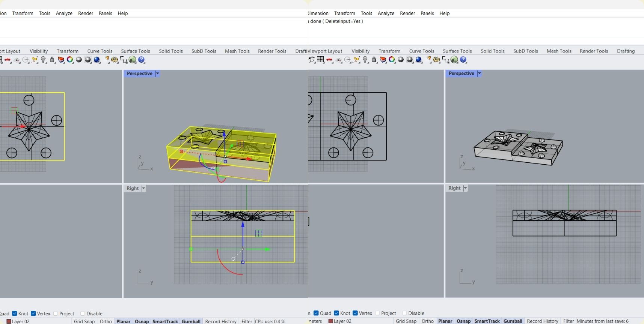Click the blue Help question mark in right window
Screen dimensions: 644x324
point(463,60)
